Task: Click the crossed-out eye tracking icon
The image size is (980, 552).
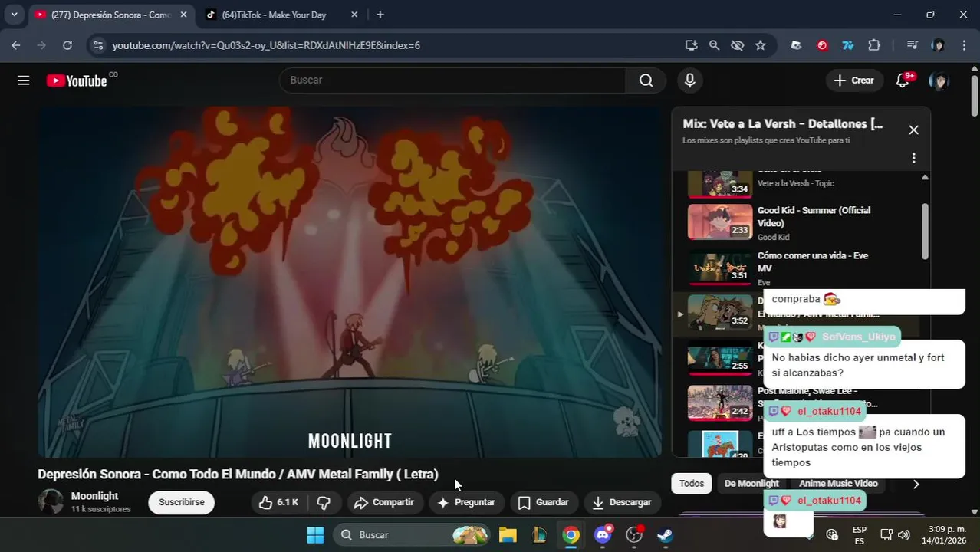Action: tap(737, 45)
